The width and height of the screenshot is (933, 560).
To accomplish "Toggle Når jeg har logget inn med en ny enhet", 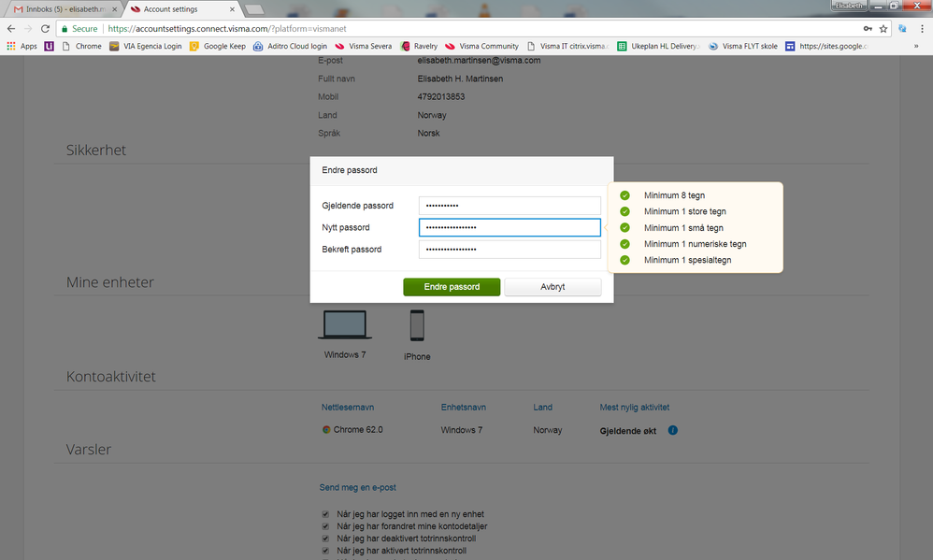I will [325, 514].
